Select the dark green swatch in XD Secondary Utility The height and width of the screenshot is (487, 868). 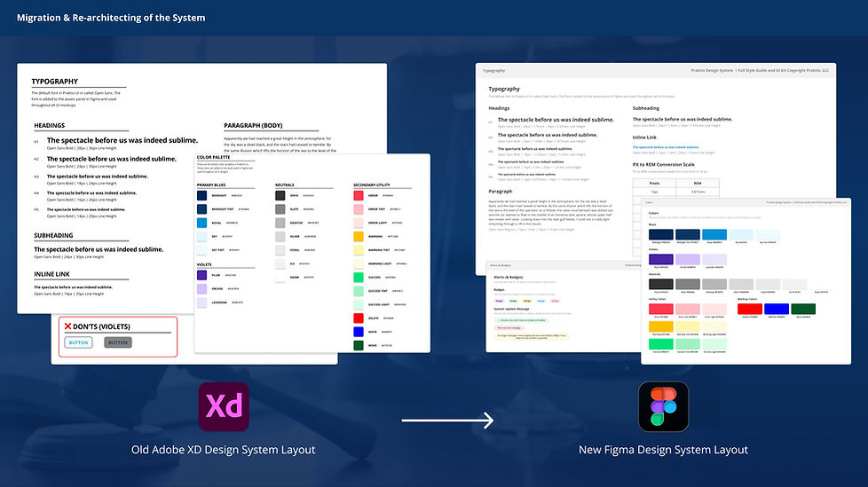359,345
